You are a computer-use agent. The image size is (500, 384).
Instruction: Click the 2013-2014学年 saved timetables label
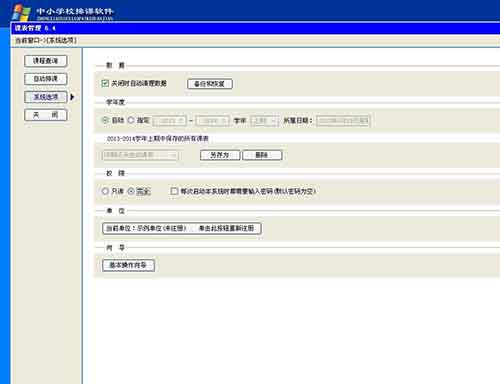pos(158,139)
